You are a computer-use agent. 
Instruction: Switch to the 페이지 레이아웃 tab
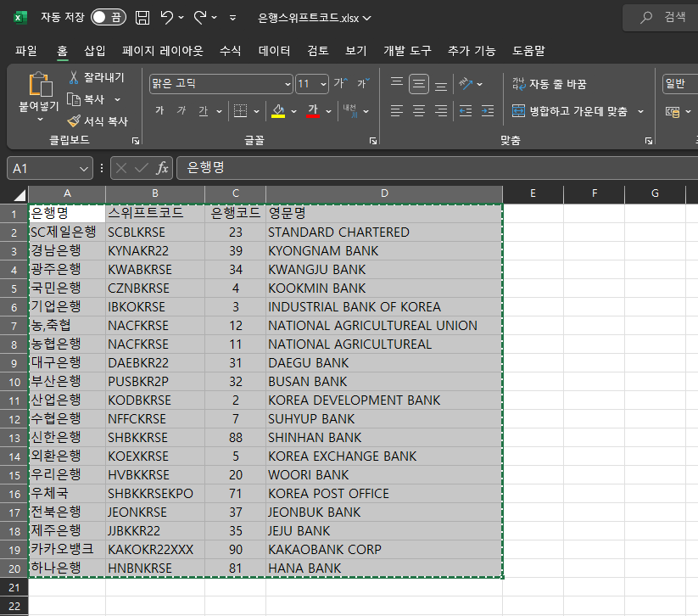tap(163, 51)
